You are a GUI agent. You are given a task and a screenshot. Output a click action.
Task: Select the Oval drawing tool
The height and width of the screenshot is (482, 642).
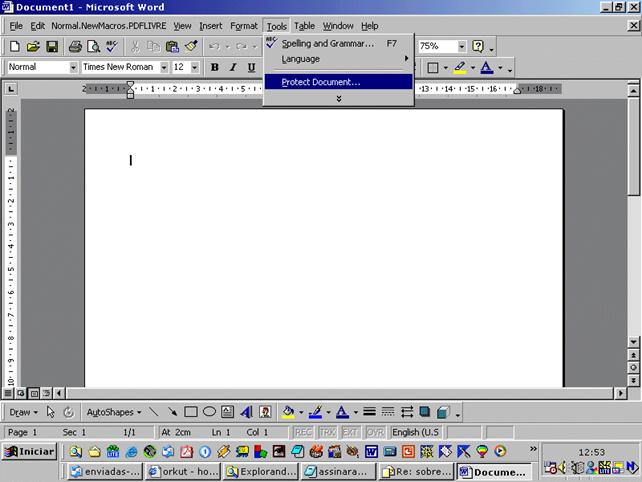[x=209, y=412]
